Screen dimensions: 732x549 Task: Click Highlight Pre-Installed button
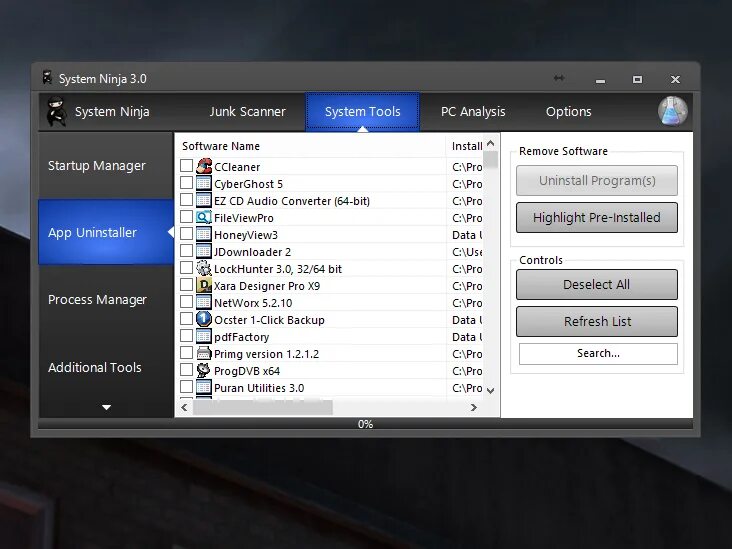point(597,217)
